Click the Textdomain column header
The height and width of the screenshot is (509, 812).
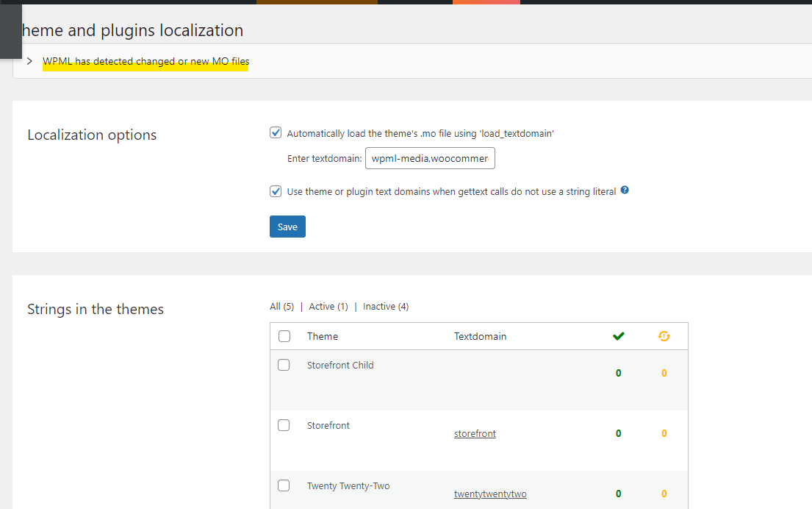(x=480, y=336)
